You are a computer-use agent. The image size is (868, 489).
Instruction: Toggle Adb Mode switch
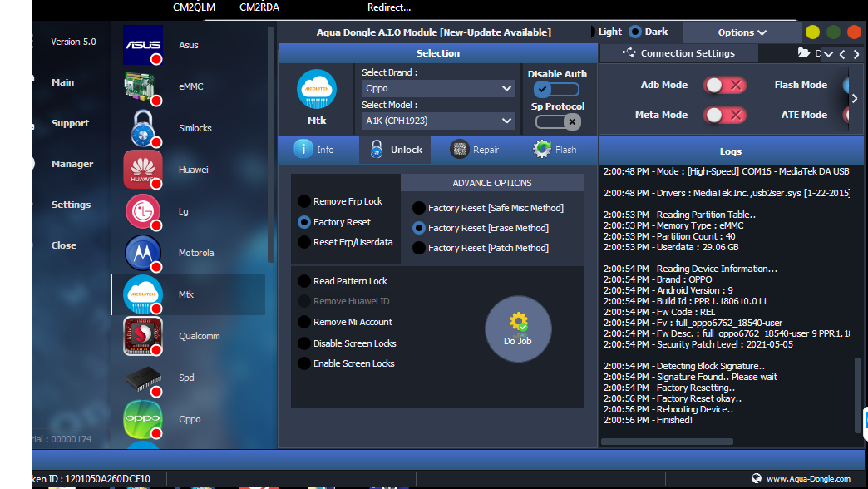click(725, 85)
